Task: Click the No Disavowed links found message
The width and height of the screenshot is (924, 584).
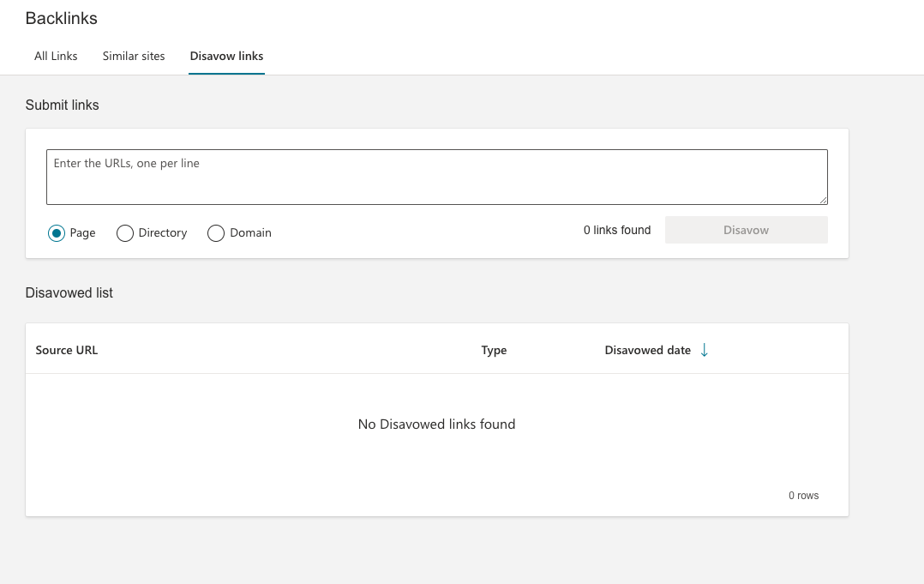Action: coord(436,424)
